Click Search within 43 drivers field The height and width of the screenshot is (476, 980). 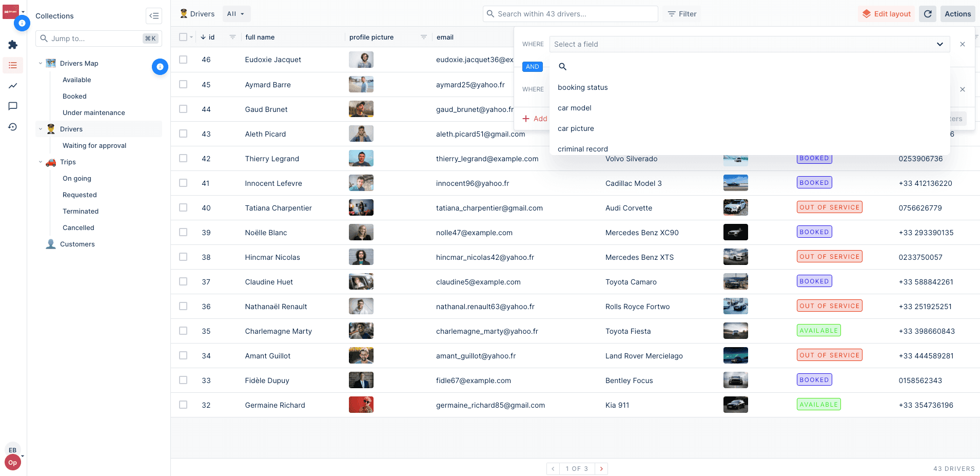(x=571, y=14)
